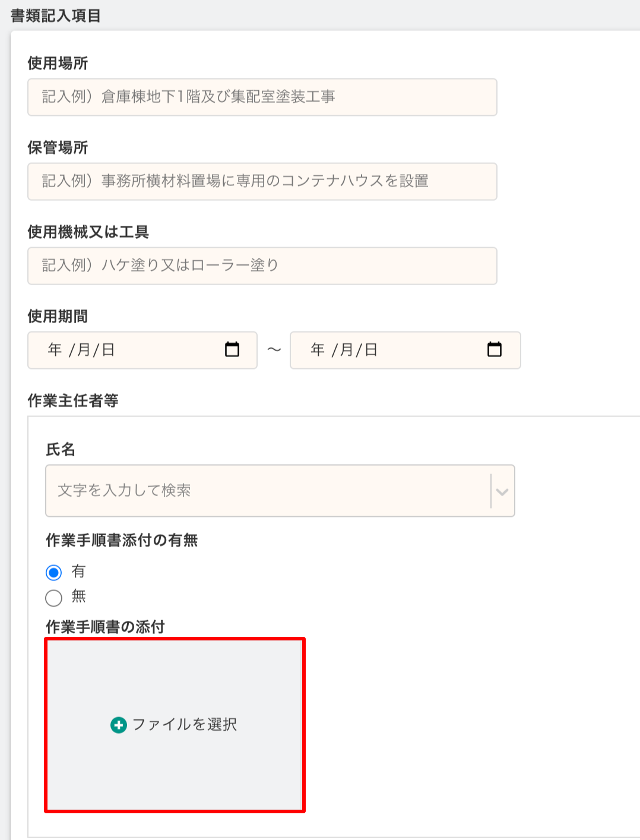Open the end date calendar picker icon
640x840 pixels.
click(494, 349)
